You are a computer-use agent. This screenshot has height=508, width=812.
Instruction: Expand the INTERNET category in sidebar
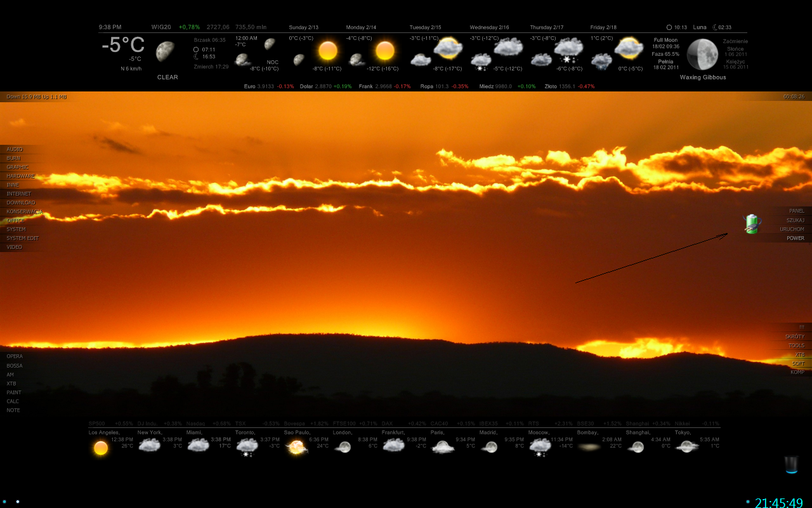[x=19, y=193]
